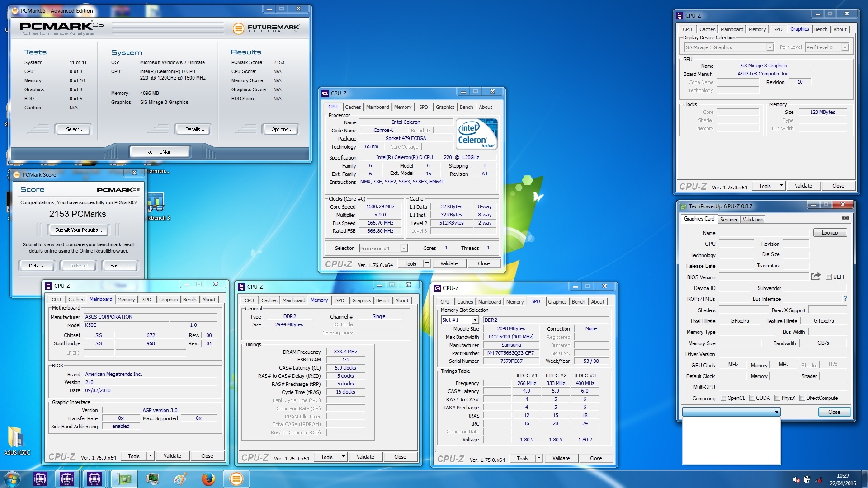The image size is (868, 488).
Task: Open Perf Level 0 dropdown
Action: 827,47
